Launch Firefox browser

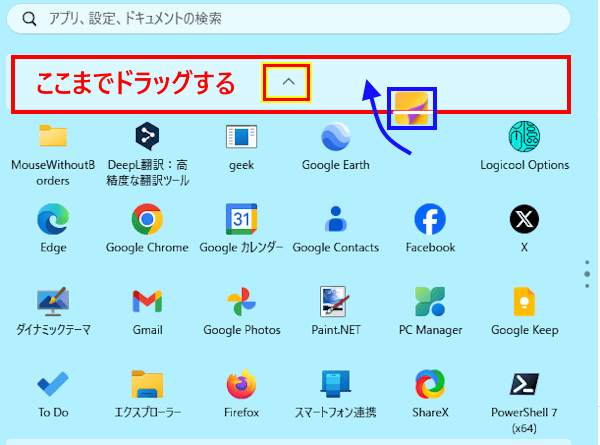241,384
